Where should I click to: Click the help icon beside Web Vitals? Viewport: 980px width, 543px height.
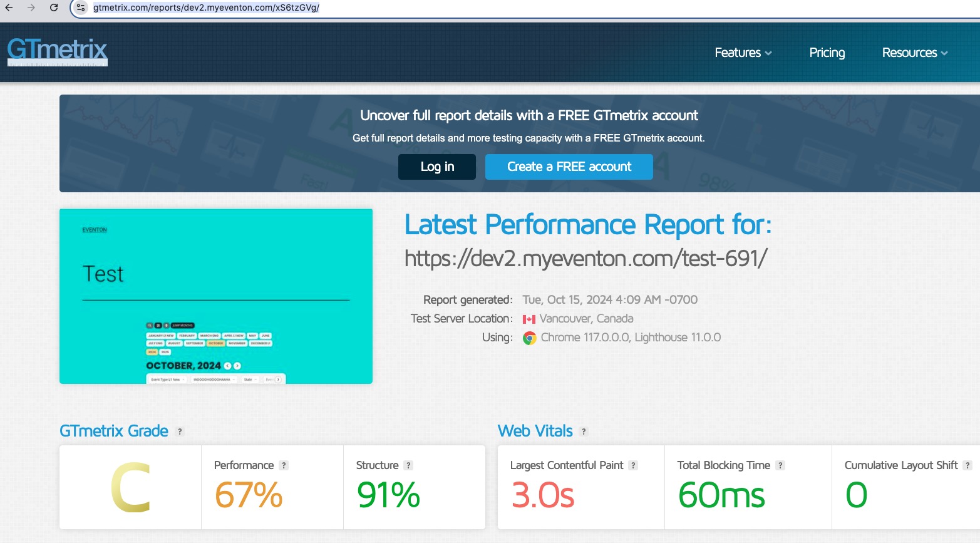(584, 432)
